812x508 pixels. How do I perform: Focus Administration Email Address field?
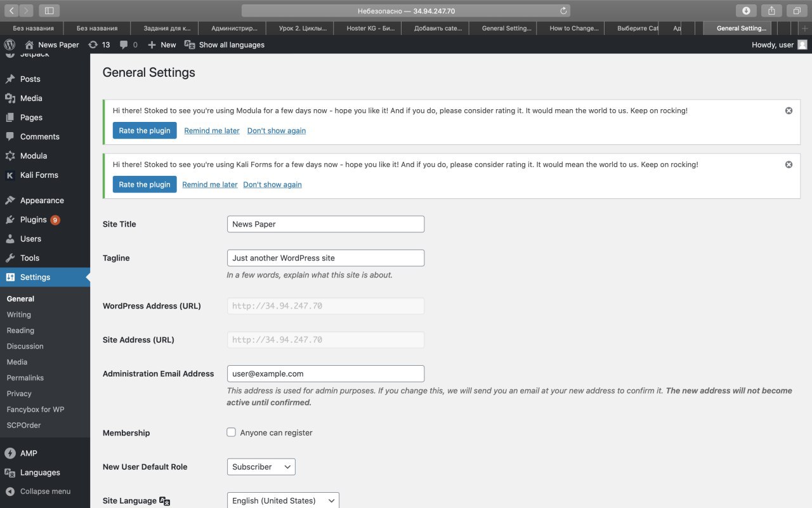pyautogui.click(x=325, y=373)
